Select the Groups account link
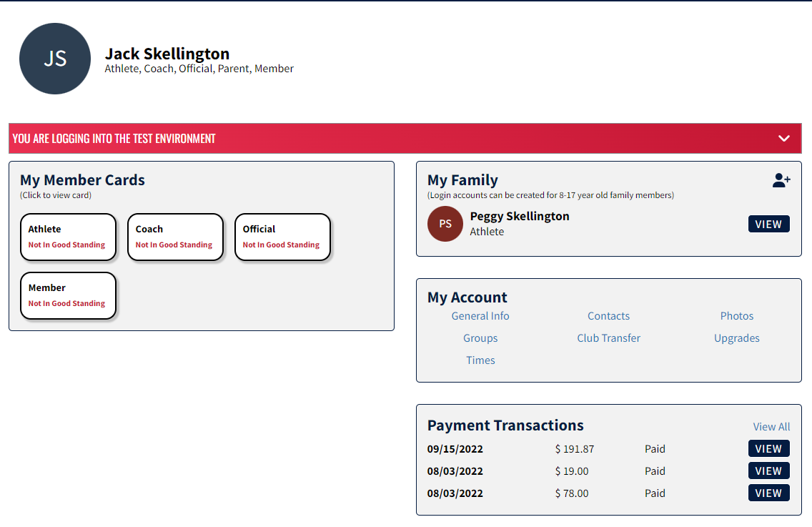Image resolution: width=812 pixels, height=527 pixels. pos(480,338)
